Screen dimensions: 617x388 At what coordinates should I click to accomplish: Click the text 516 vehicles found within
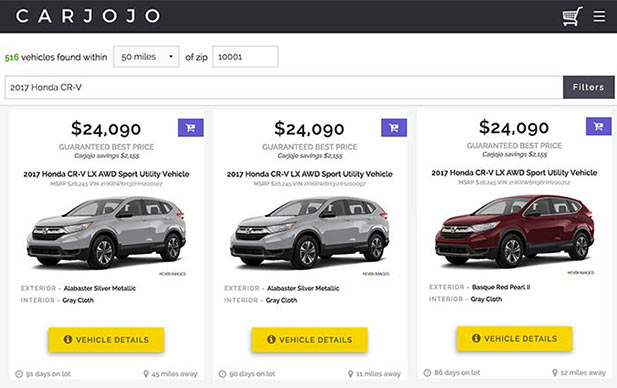(x=56, y=57)
